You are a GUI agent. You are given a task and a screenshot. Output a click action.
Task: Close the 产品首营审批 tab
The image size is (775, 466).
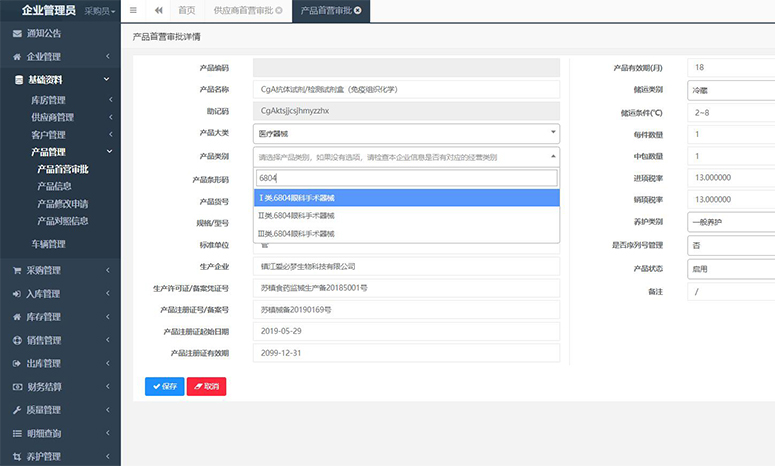pyautogui.click(x=372, y=10)
